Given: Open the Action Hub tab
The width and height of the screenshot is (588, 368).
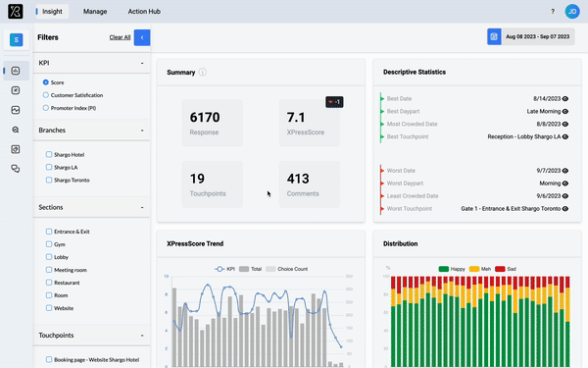Looking at the screenshot, I should [x=144, y=11].
